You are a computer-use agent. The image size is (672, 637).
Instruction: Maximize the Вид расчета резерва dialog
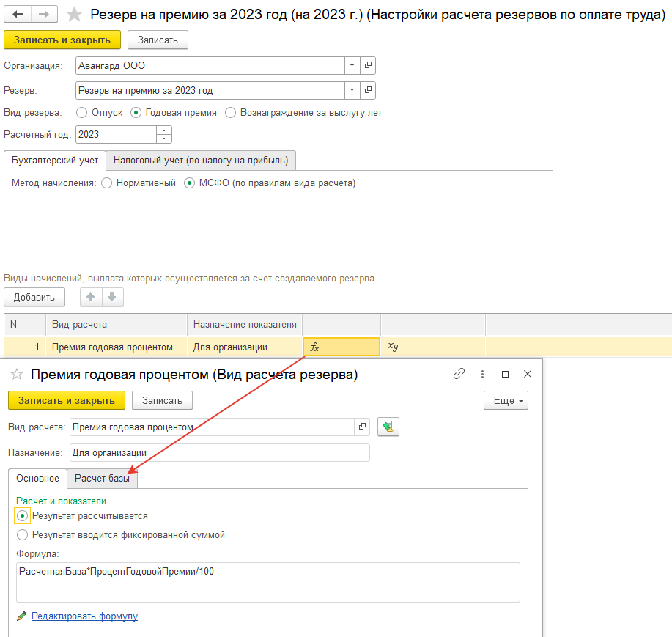[506, 375]
